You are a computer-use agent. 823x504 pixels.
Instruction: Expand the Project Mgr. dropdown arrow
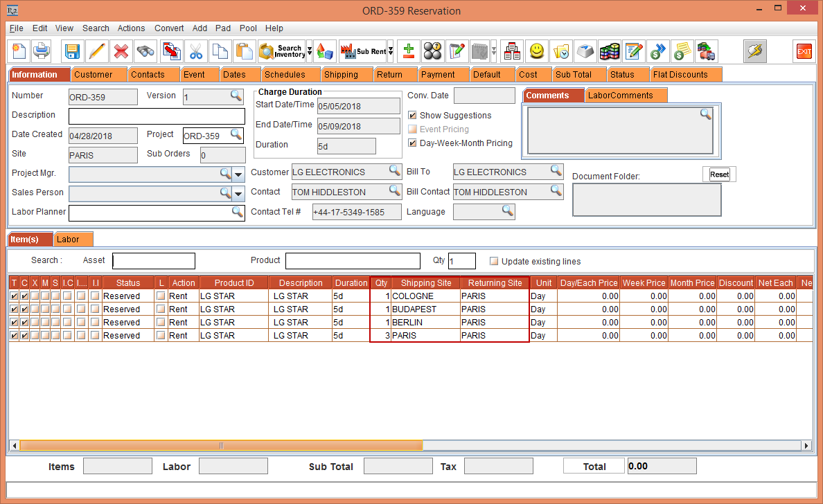[239, 174]
